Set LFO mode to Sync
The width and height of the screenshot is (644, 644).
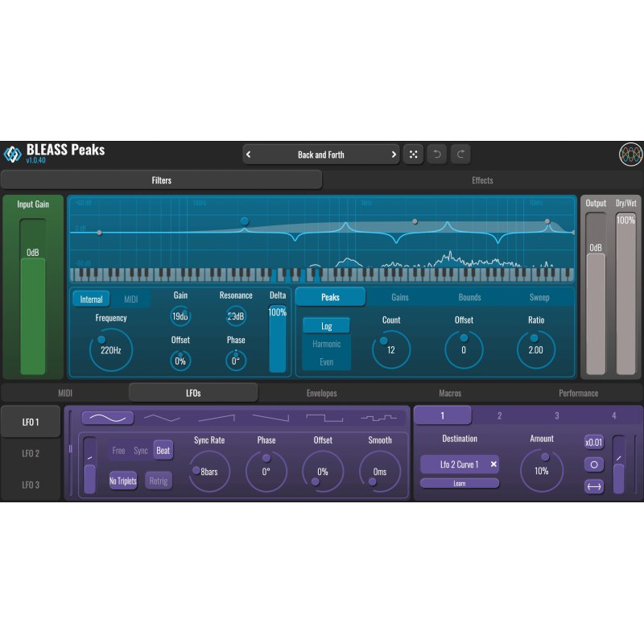(141, 451)
